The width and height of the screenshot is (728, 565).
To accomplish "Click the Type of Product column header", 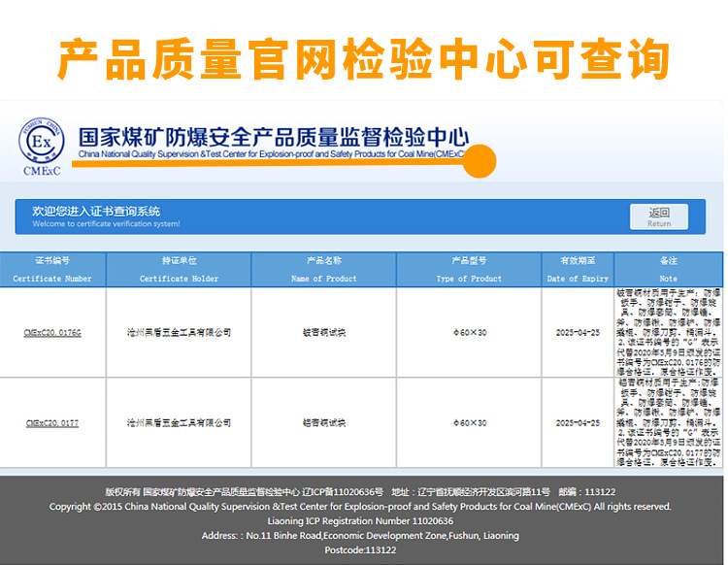I will pos(469,269).
